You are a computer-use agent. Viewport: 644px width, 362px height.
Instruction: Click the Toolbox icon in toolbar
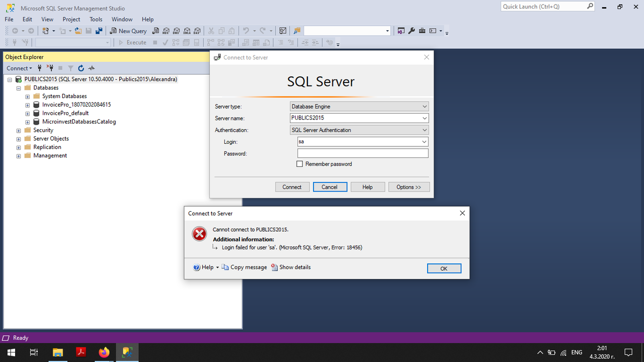point(422,31)
